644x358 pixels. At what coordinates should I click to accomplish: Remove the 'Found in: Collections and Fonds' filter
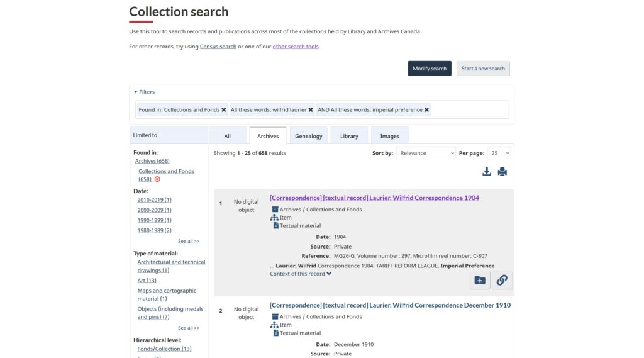[x=224, y=110]
